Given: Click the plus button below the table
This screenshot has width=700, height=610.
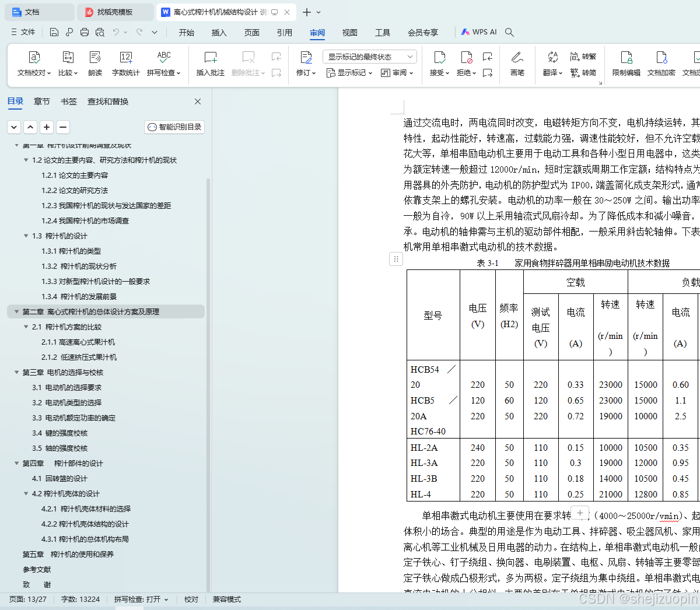Looking at the screenshot, I should pos(580,513).
